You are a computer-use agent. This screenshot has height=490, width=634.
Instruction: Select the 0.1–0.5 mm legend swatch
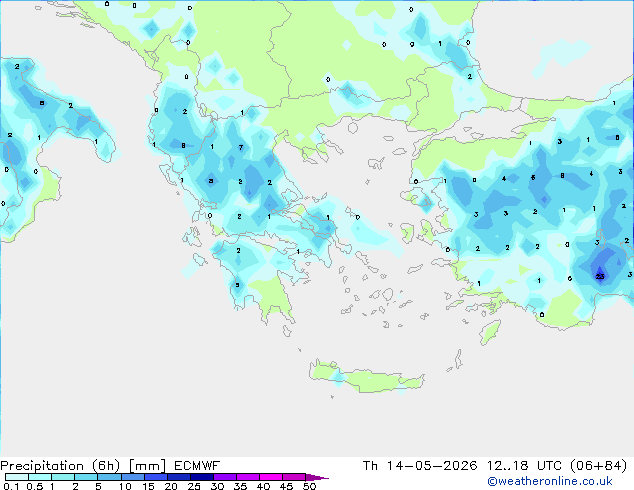(x=17, y=477)
